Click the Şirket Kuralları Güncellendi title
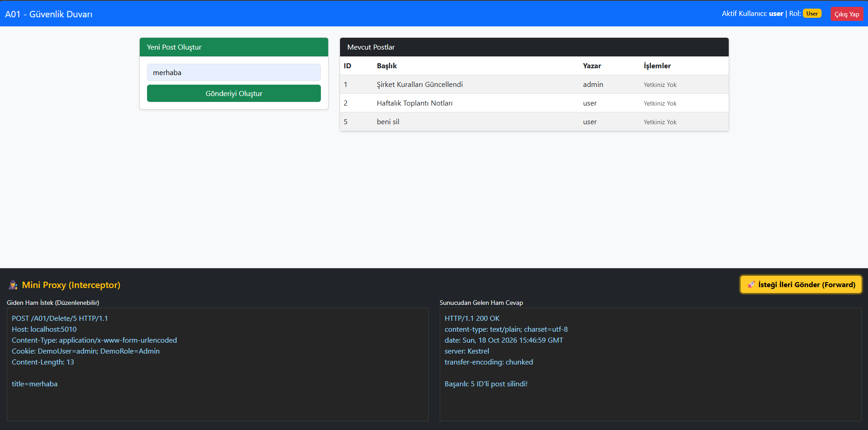This screenshot has height=430, width=868. [420, 85]
